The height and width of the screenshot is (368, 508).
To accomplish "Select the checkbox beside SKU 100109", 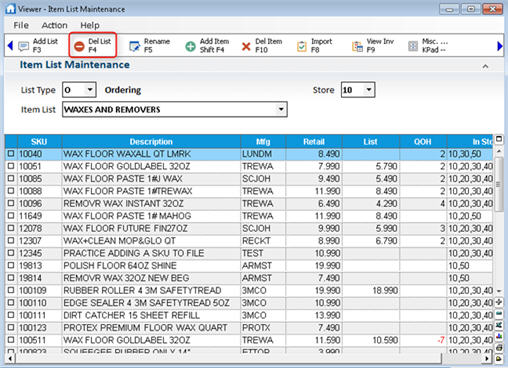I will (11, 290).
